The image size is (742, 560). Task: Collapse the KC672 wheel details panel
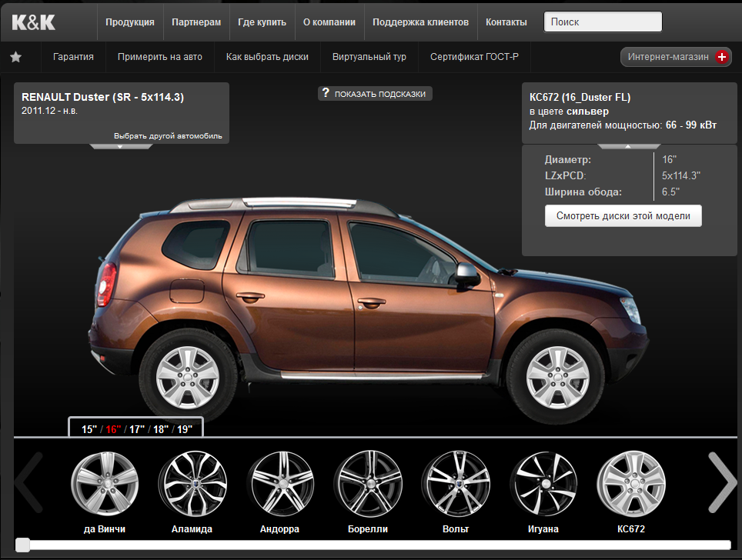(627, 146)
